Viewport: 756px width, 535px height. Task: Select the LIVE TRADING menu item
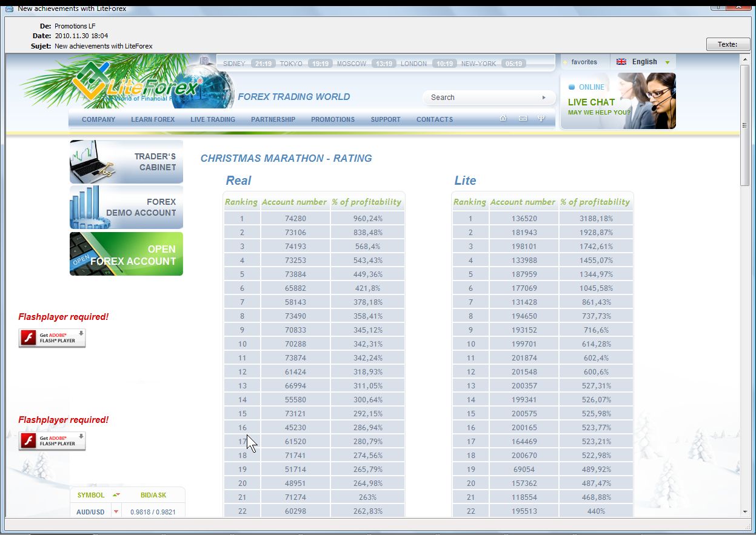(x=213, y=119)
